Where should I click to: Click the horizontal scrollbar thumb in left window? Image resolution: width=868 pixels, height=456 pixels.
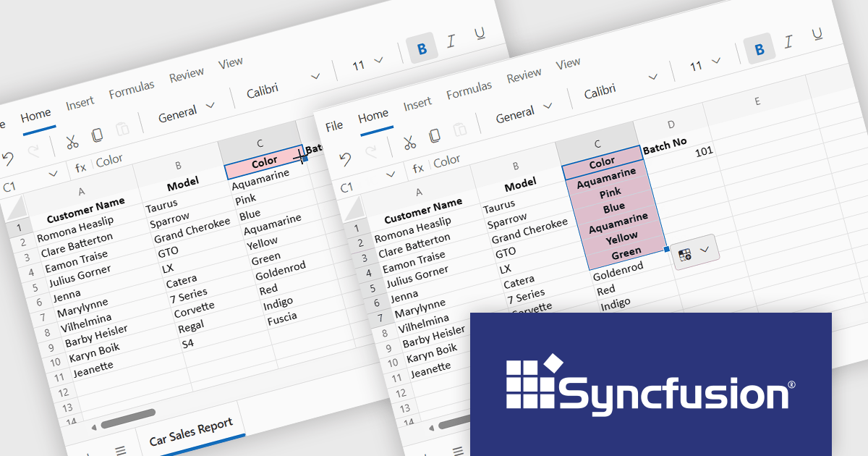(128, 419)
